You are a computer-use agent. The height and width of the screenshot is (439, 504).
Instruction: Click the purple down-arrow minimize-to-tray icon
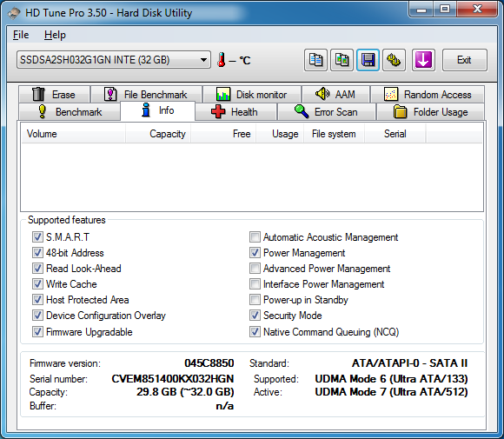(x=423, y=60)
